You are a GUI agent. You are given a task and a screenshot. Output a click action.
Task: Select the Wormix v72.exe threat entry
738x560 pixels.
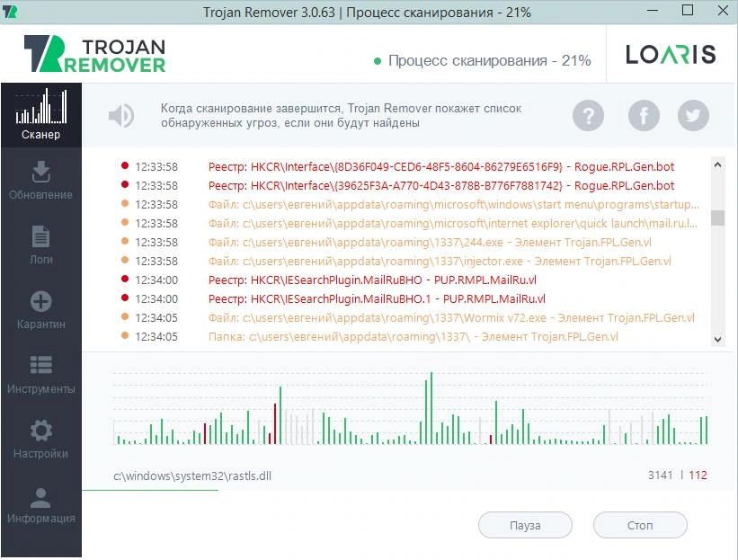point(408,317)
